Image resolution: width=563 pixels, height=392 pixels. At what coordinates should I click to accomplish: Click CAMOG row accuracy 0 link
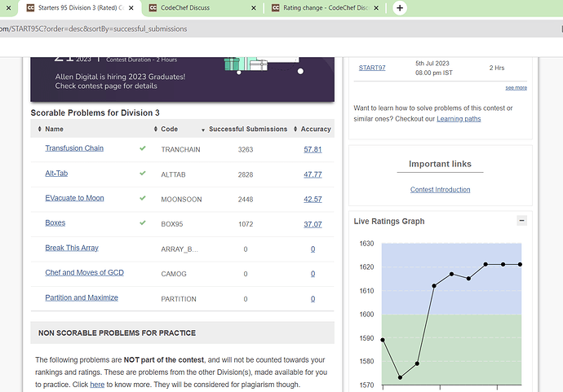pos(313,274)
